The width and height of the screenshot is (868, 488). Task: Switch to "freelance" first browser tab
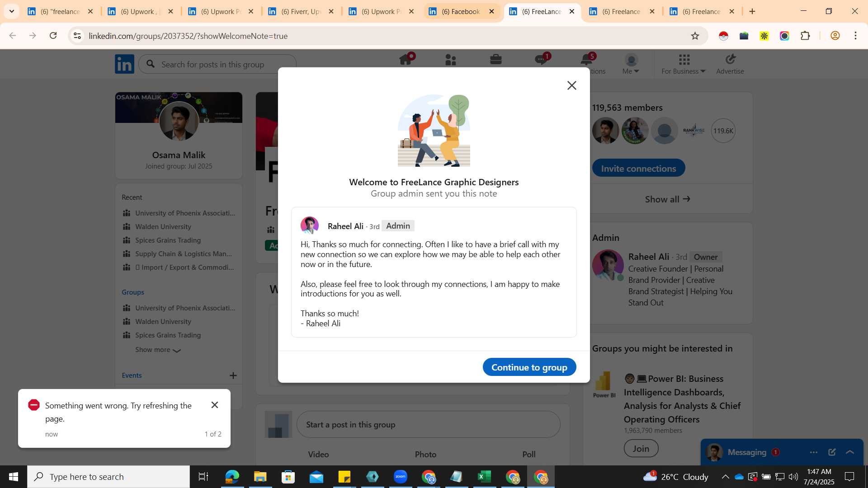60,11
